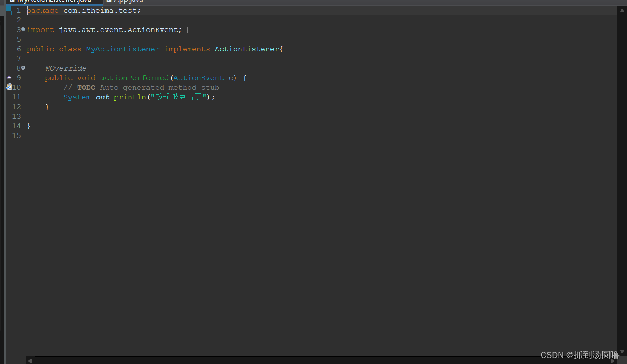Click the 'TODO' keyword in the comment
The width and height of the screenshot is (627, 364).
point(86,88)
